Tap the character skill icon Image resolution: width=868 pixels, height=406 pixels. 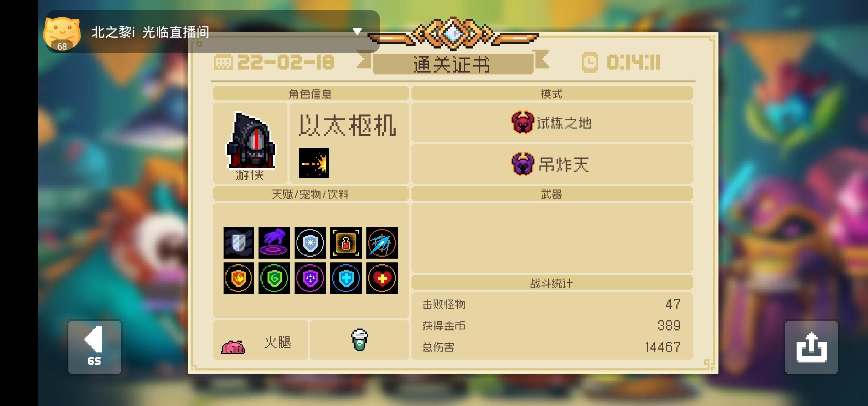(x=314, y=163)
